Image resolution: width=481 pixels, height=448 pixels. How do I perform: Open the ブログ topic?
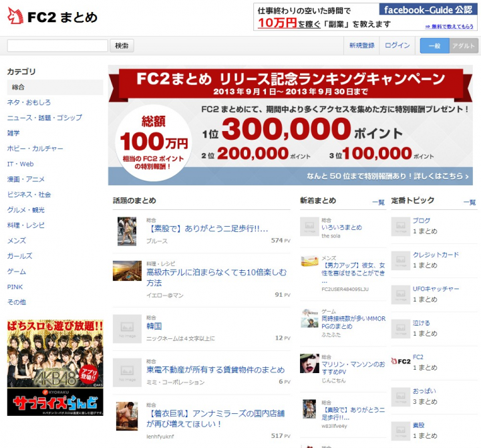tap(421, 221)
